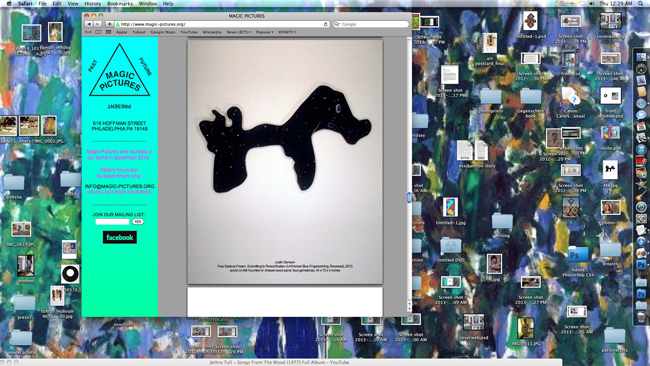Reload the page using address bar icon

(325, 24)
